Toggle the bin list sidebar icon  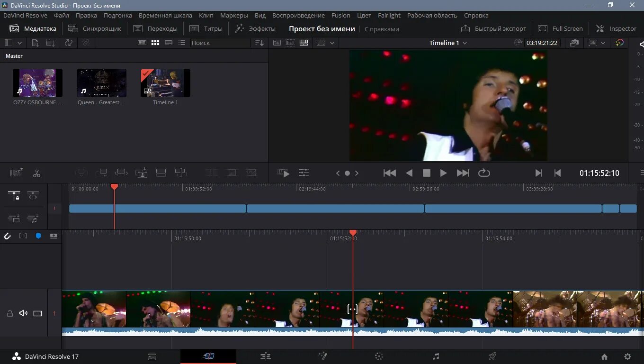[x=8, y=43]
